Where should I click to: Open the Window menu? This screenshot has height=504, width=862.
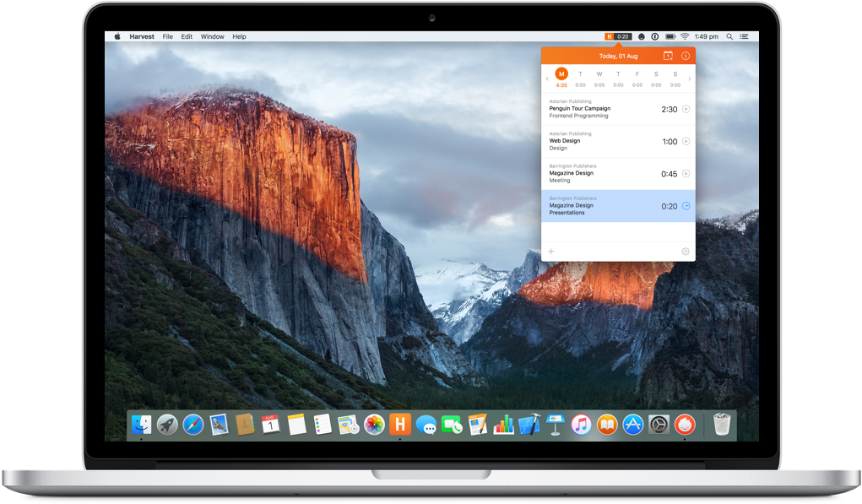click(212, 37)
